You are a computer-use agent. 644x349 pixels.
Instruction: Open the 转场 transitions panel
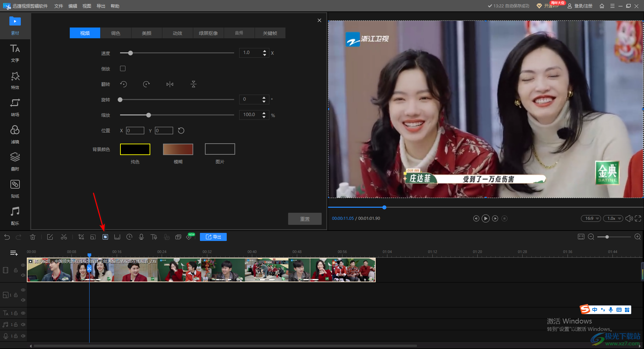click(x=15, y=107)
